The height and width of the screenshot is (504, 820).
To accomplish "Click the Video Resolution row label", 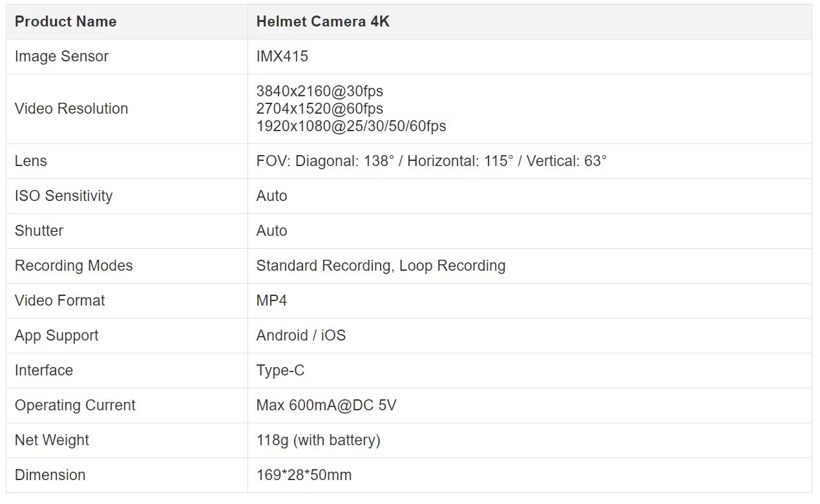I will click(x=72, y=109).
